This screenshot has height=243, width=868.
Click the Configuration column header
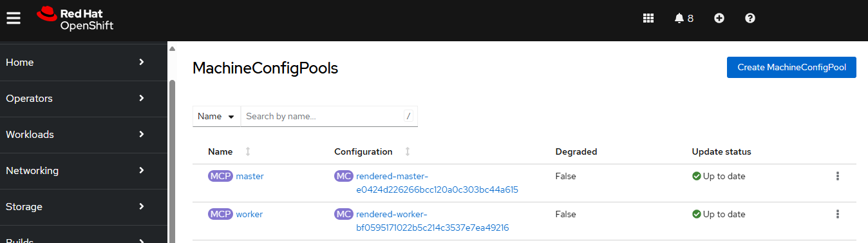363,151
